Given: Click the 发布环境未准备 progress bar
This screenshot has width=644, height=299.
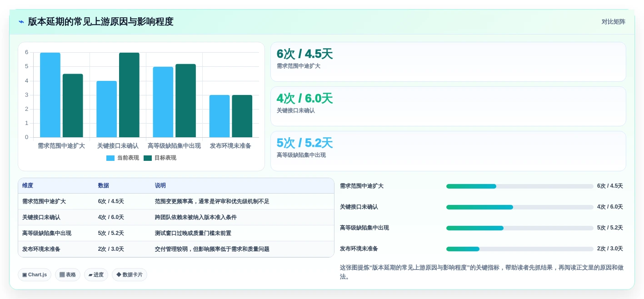Looking at the screenshot, I should coord(519,249).
